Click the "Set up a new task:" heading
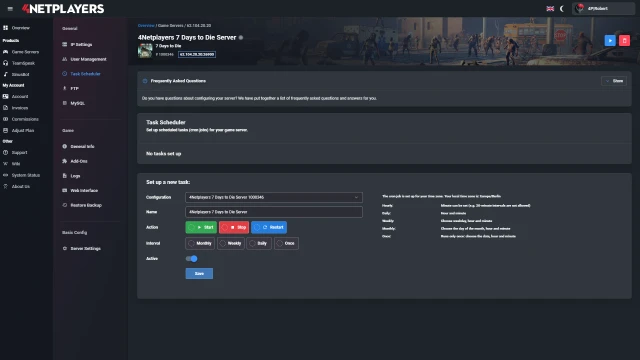640x360 pixels. 168,182
